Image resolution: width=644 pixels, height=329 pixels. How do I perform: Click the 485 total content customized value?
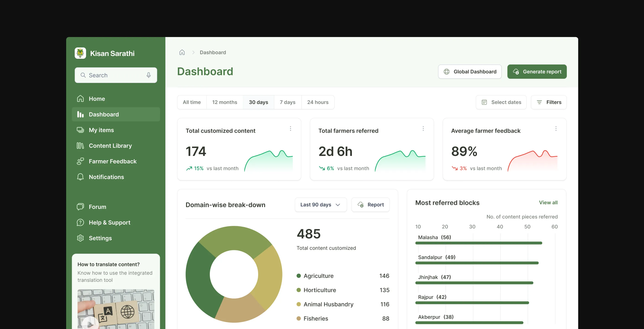point(309,234)
